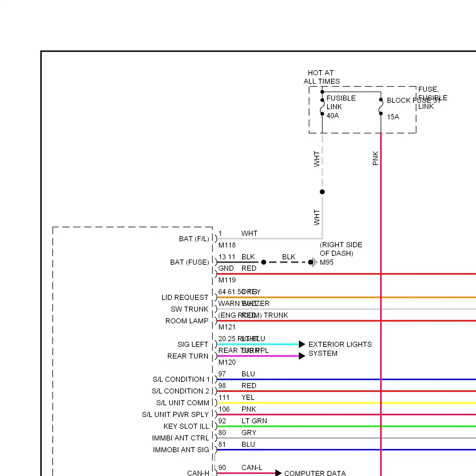This screenshot has width=476, height=476.
Task: Click the splice dot on the WHT wire
Action: pos(322,192)
